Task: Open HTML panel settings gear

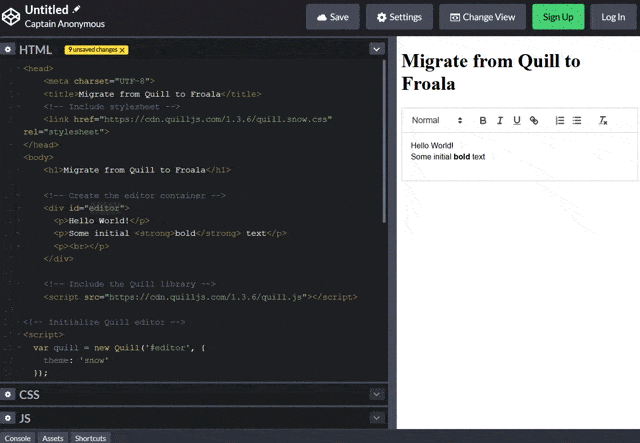Action: pyautogui.click(x=9, y=49)
